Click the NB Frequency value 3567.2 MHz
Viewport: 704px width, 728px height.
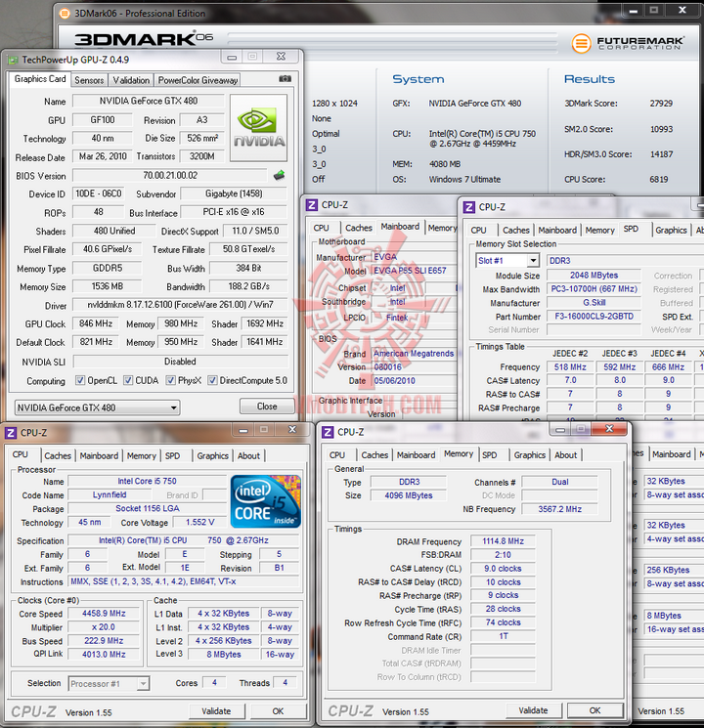[559, 509]
